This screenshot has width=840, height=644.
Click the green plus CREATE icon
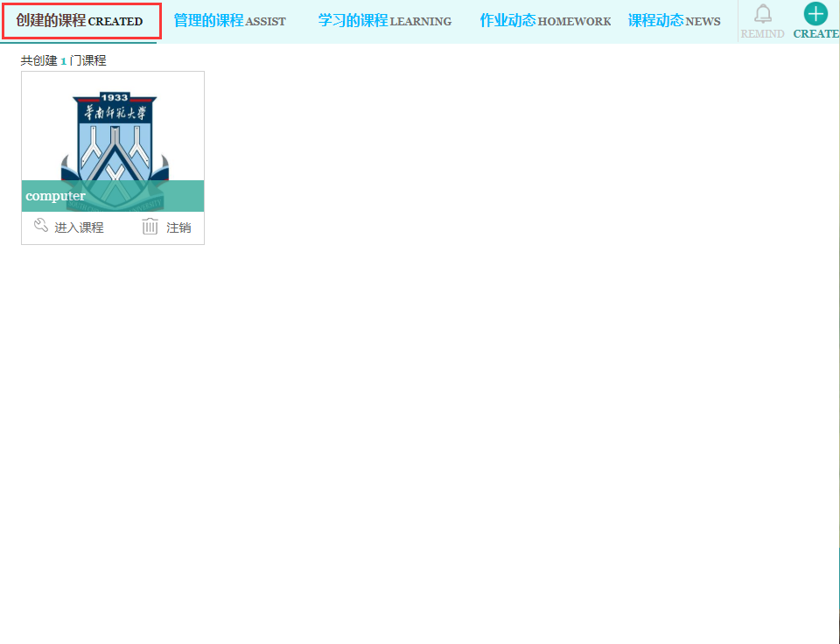click(815, 13)
